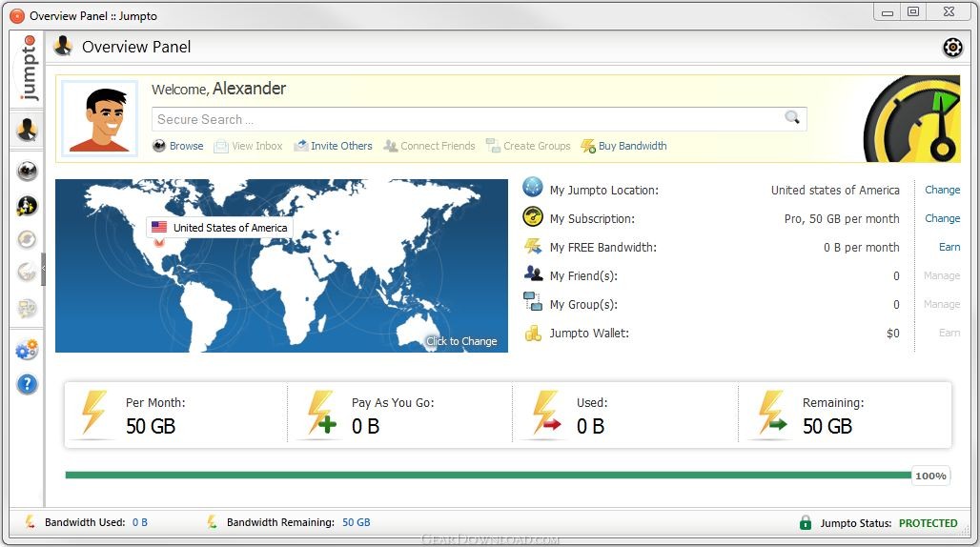Open the globe browse sidebar icon
The height and width of the screenshot is (547, 980).
tap(27, 172)
